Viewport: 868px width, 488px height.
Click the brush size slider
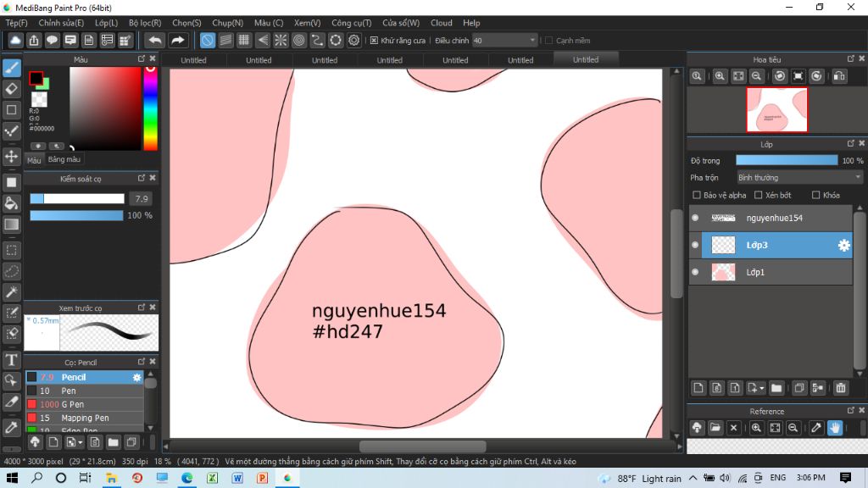tap(77, 198)
